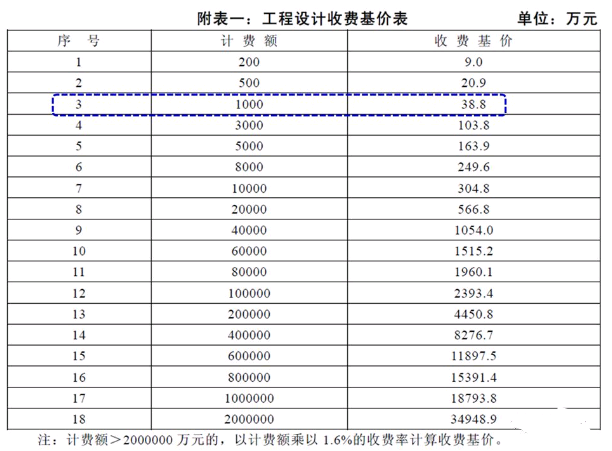Select the cell with value 3000

[249, 125]
